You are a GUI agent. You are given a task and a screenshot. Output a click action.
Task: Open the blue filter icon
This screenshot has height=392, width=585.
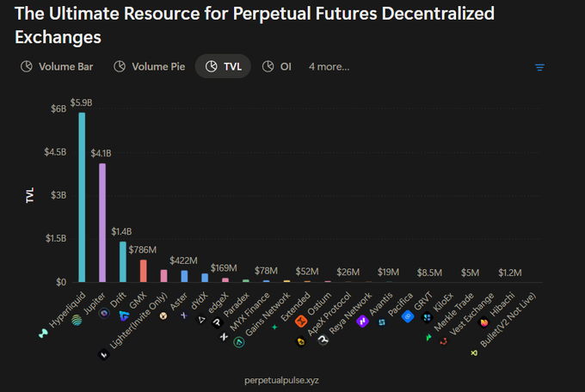pos(539,67)
